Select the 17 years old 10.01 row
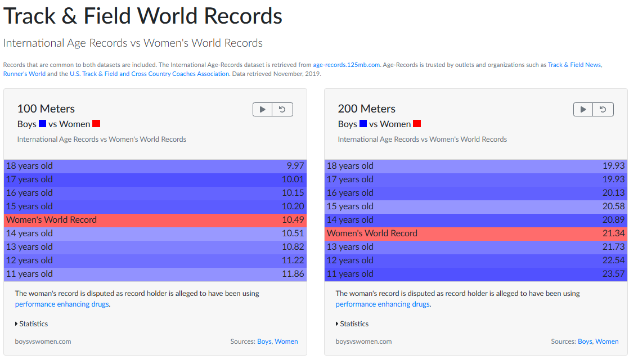Screen dimensions: 638x364 (x=155, y=179)
